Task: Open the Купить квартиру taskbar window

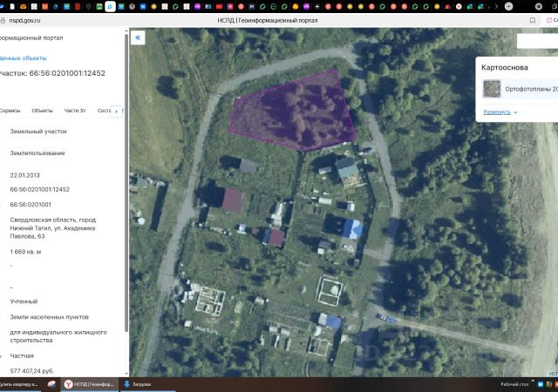Action: (18, 384)
